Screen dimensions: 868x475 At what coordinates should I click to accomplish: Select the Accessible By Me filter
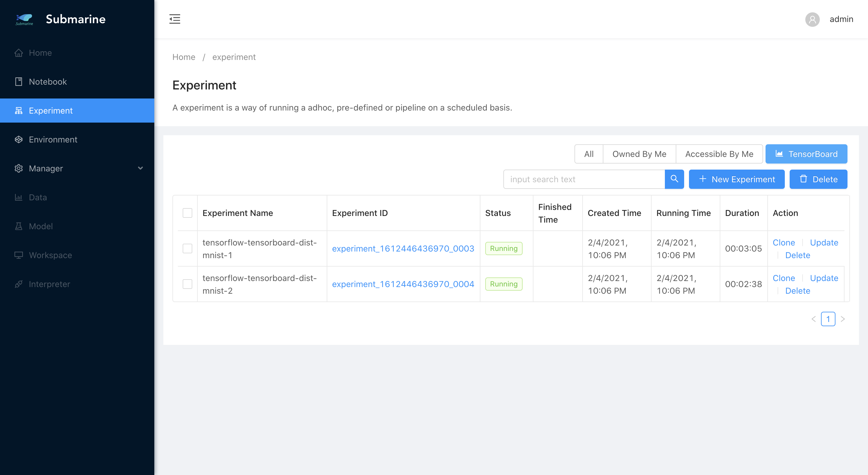[x=719, y=154]
